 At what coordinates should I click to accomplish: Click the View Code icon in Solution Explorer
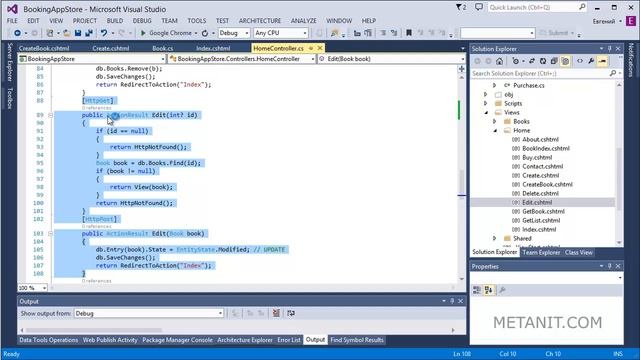(580, 61)
